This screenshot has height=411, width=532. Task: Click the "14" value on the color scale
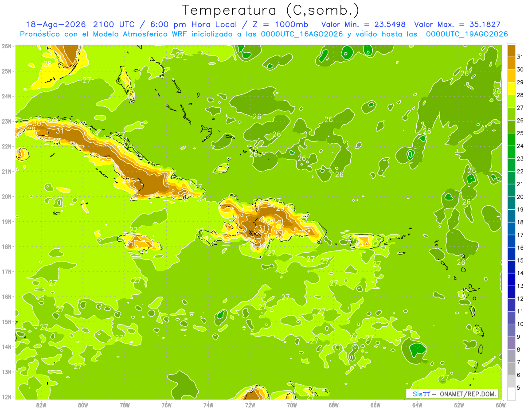tap(520, 273)
